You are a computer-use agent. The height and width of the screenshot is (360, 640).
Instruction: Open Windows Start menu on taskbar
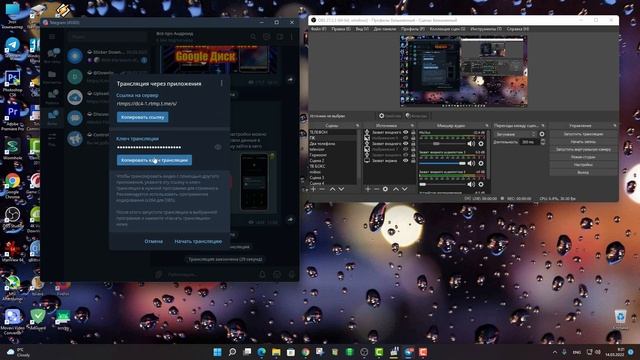click(x=218, y=352)
